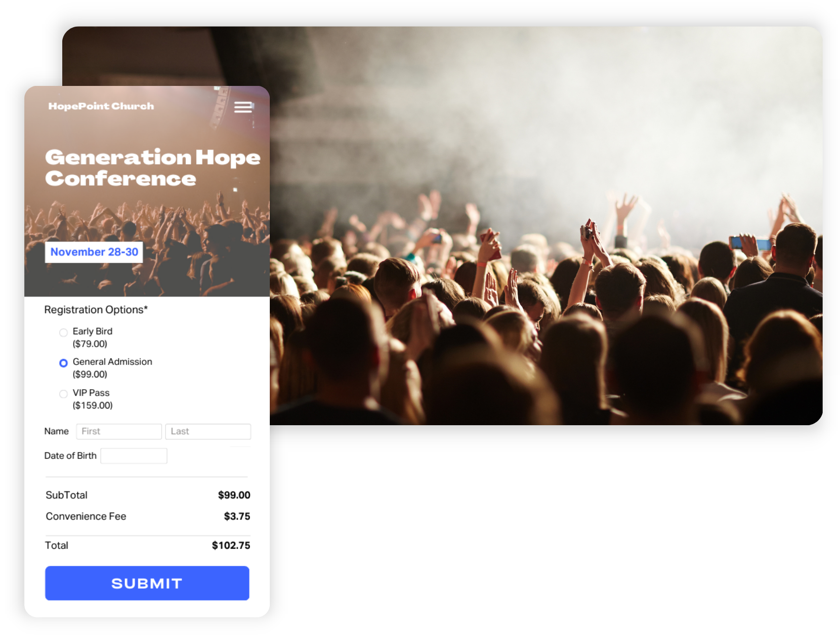Click the SubTotal $99.00 amount
The width and height of the screenshot is (840, 642).
[x=234, y=495]
